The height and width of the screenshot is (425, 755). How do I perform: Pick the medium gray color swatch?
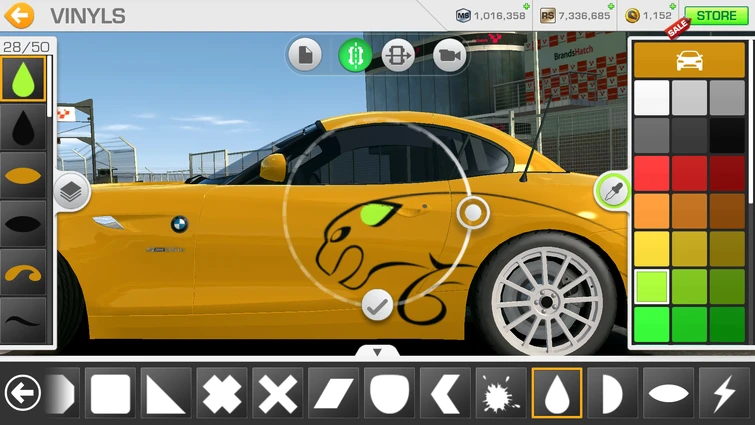click(727, 98)
